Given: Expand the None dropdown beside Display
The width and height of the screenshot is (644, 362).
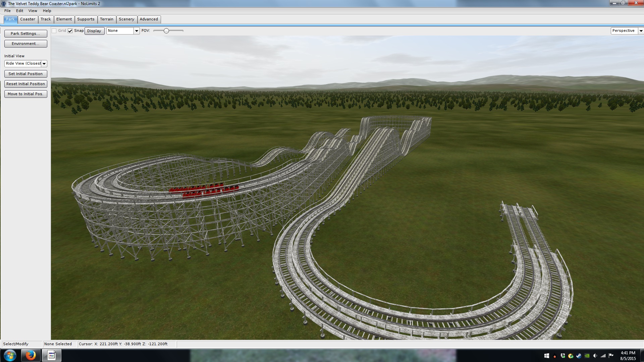Looking at the screenshot, I should point(137,31).
